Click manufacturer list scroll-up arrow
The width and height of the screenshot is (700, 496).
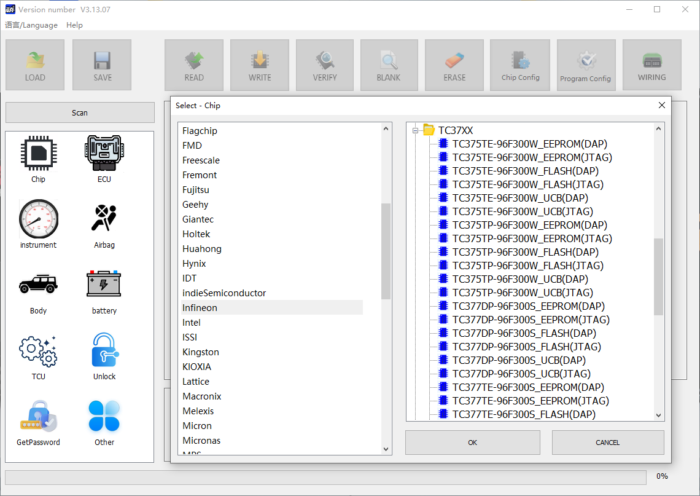tap(386, 129)
